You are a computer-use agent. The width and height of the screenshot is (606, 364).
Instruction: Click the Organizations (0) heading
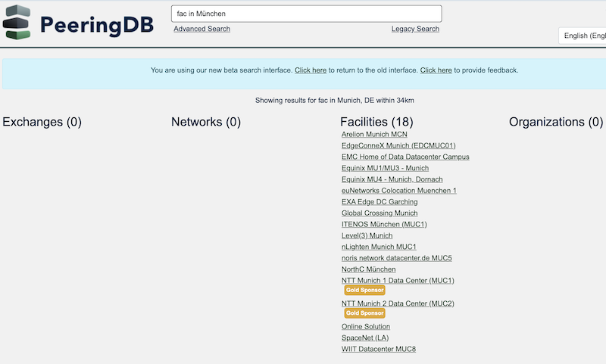pyautogui.click(x=556, y=122)
